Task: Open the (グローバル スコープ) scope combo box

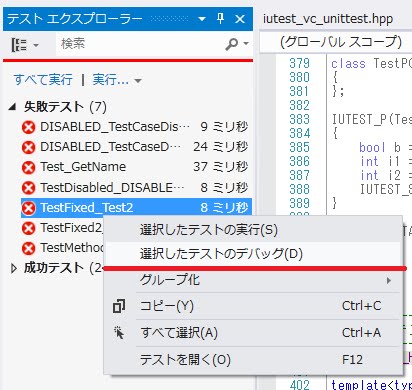Action: pos(336,42)
